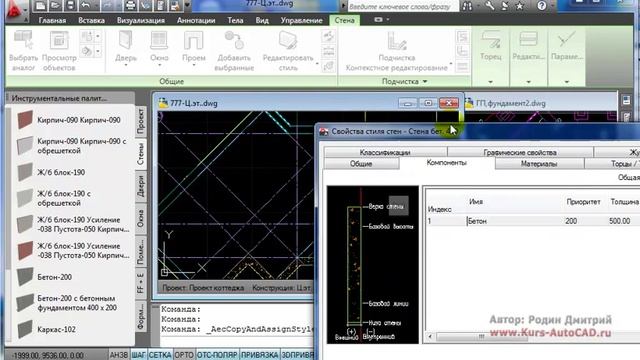This screenshot has height=360, width=640.
Task: Select Ж/б блок-190 wall tool in palette
Action: click(x=51, y=172)
